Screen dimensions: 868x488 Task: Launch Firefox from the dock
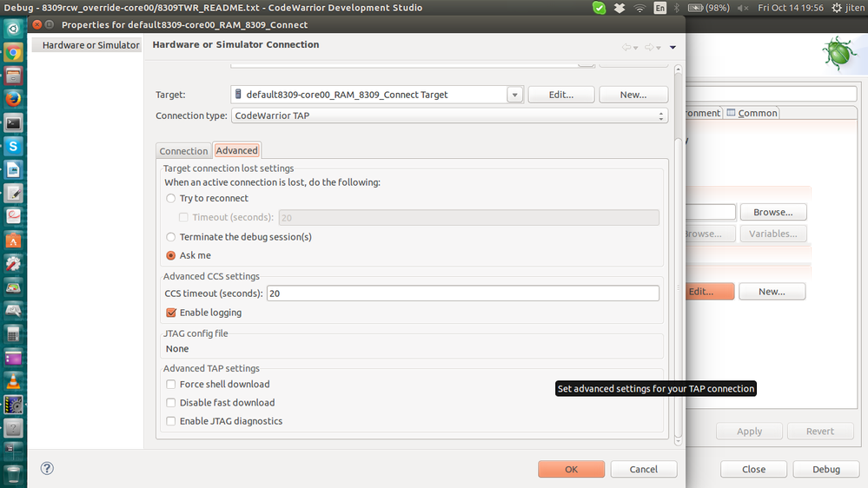(x=13, y=99)
